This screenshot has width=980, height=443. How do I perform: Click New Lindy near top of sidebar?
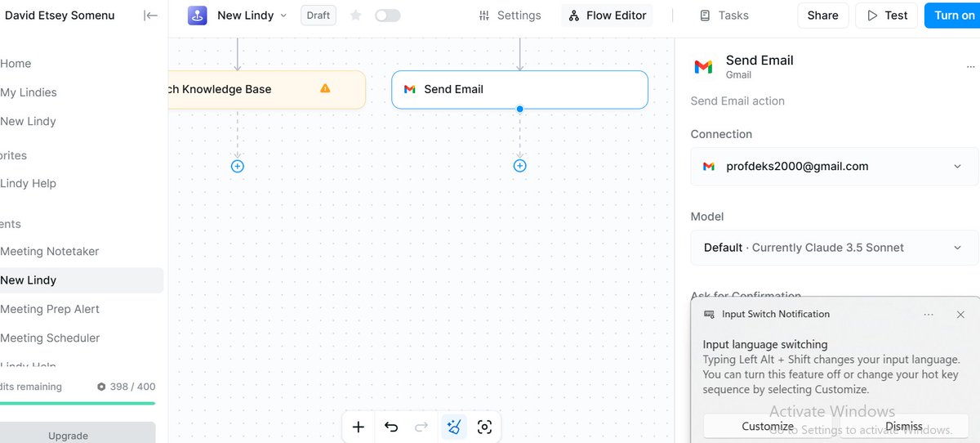(29, 121)
